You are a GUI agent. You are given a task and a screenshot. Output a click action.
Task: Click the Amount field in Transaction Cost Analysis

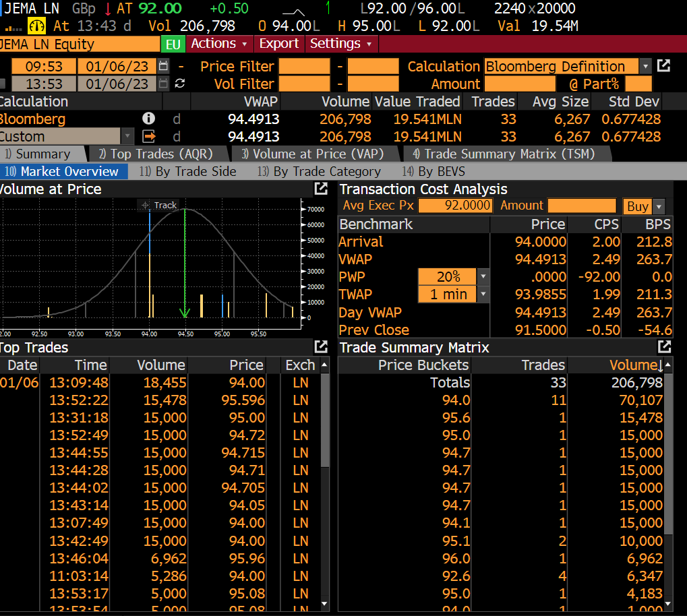[582, 206]
